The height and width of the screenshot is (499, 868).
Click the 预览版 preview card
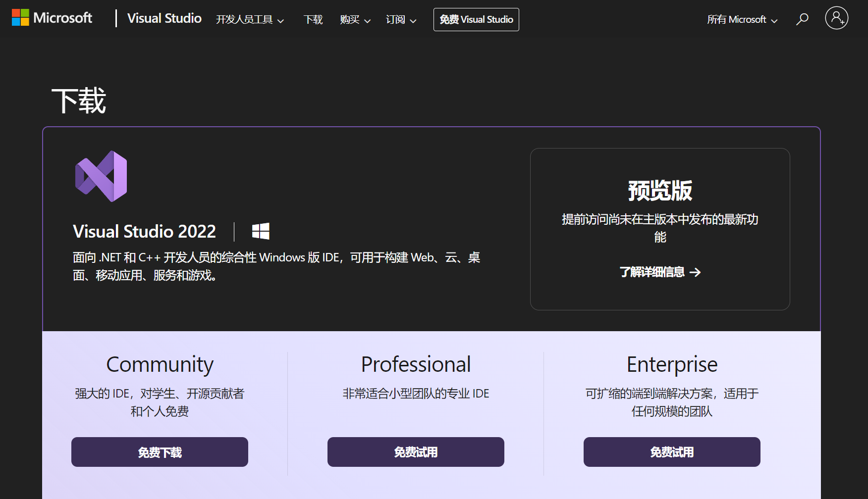coord(660,229)
